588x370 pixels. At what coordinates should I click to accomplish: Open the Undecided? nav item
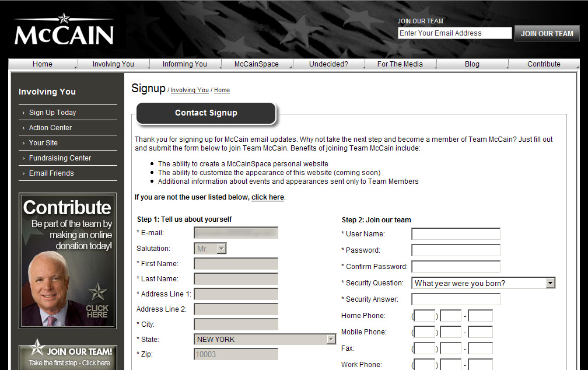click(x=328, y=64)
